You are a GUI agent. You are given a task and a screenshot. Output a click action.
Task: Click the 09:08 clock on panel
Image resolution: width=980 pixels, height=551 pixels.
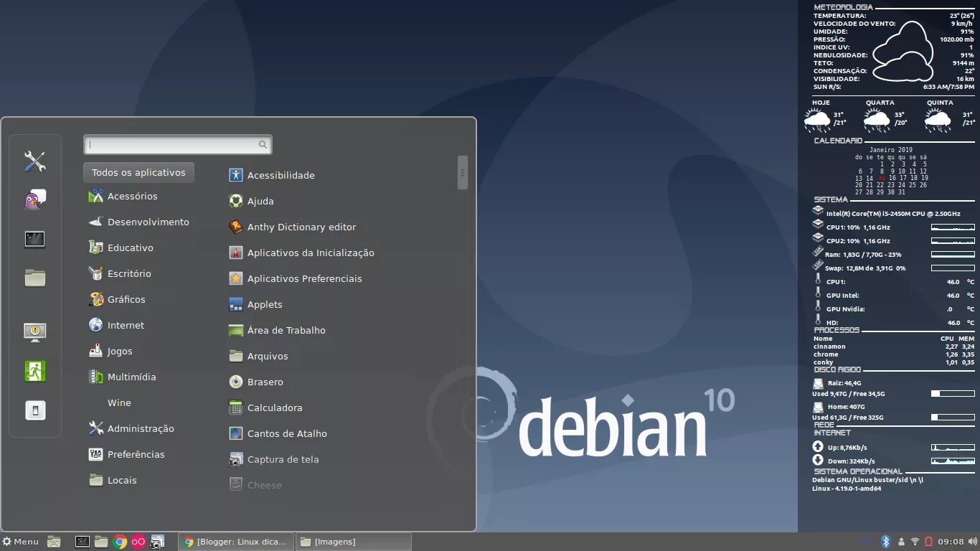pyautogui.click(x=951, y=542)
